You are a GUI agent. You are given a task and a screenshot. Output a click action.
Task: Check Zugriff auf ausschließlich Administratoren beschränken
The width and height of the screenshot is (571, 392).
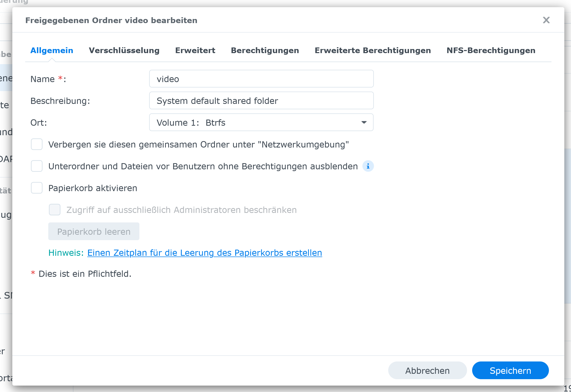click(55, 210)
